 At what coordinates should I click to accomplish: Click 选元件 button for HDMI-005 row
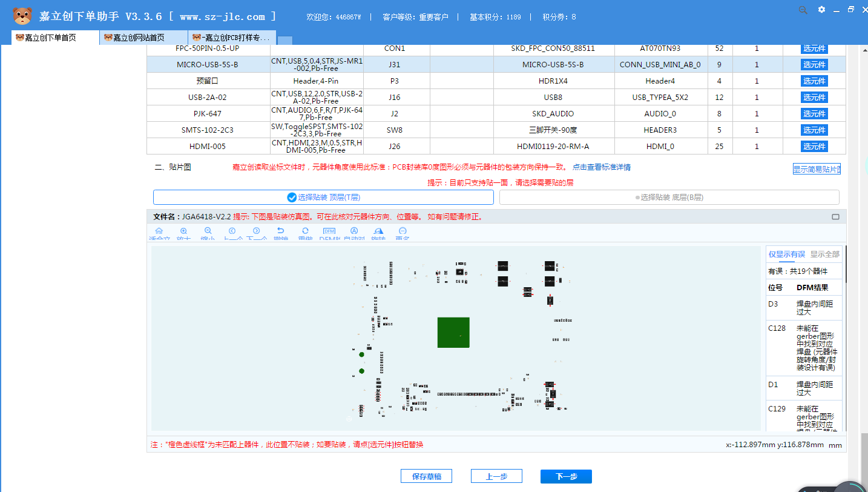point(814,146)
